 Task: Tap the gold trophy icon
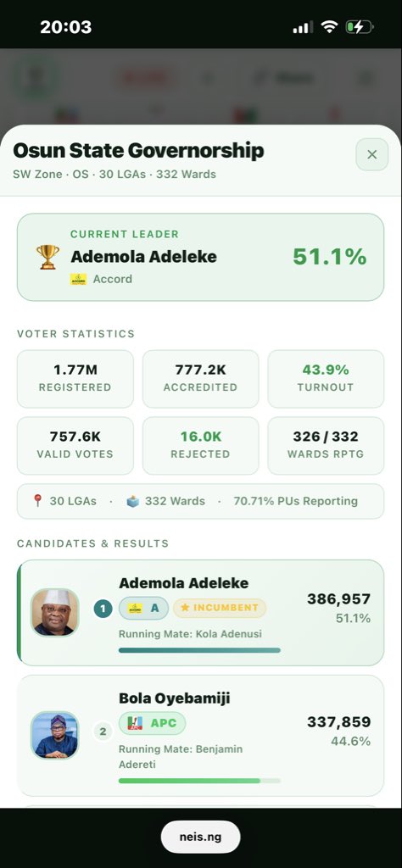pyautogui.click(x=47, y=257)
